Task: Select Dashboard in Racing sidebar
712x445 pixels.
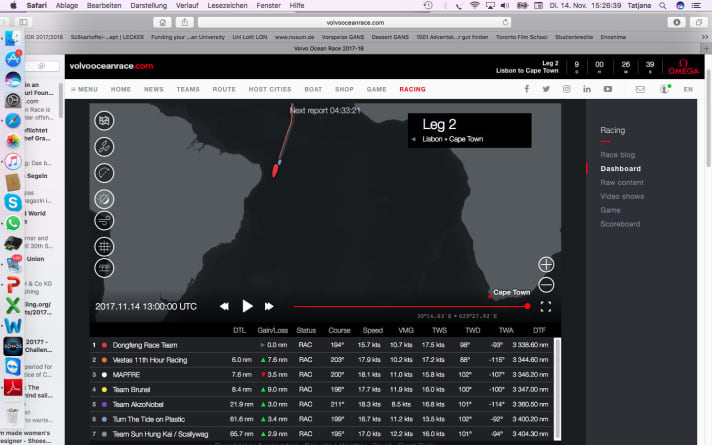Action: [620, 168]
